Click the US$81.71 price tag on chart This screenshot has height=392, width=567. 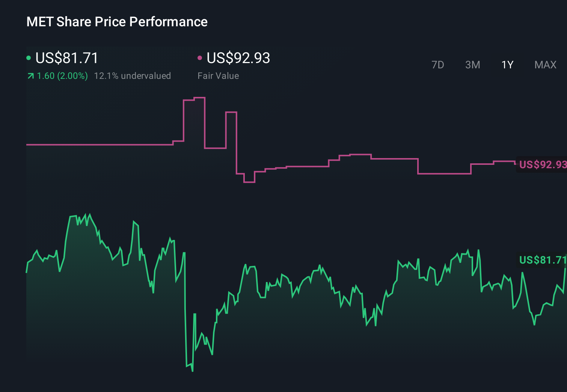tap(542, 259)
